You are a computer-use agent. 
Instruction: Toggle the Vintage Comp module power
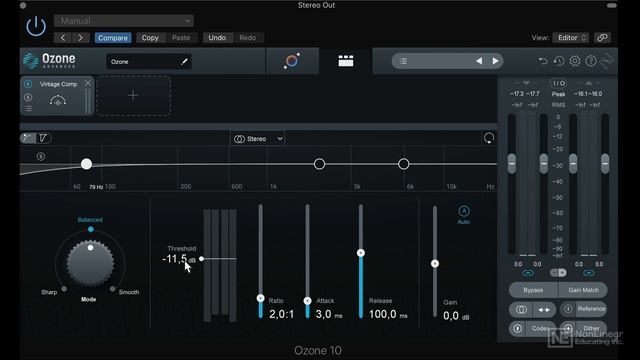click(28, 84)
